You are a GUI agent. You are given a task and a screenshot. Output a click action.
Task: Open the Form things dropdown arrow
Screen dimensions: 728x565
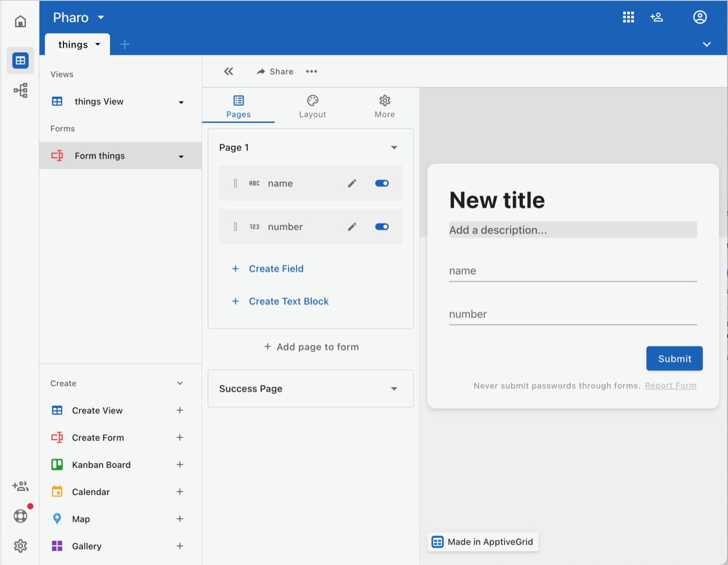point(181,156)
